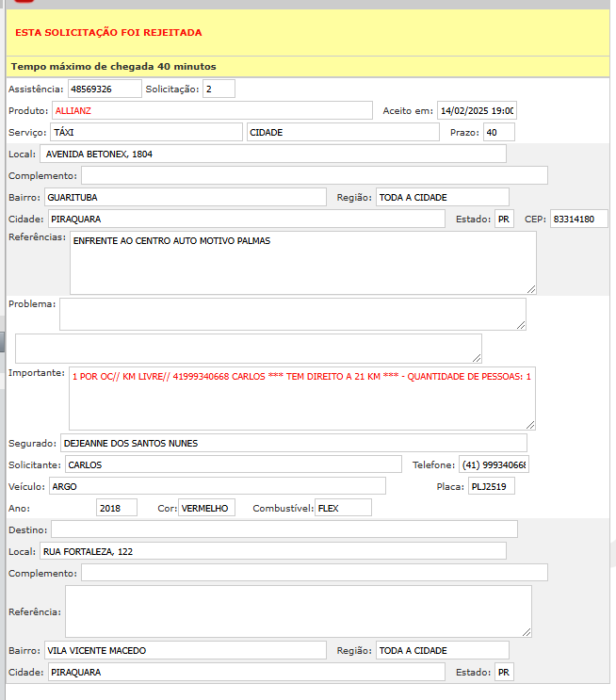
Task: Grab the Referências textarea resize handle
Action: coord(531,289)
